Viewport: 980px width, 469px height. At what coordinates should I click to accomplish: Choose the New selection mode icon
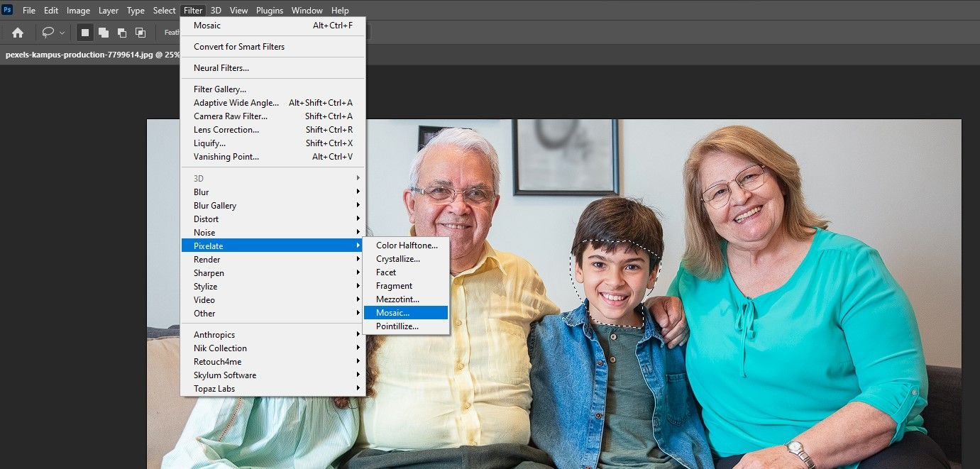[x=85, y=33]
